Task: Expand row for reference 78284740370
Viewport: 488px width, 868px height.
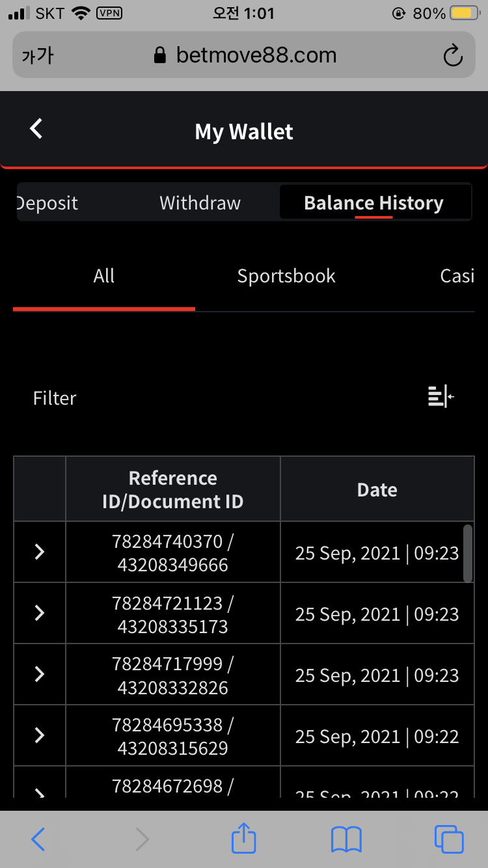Action: 40,552
